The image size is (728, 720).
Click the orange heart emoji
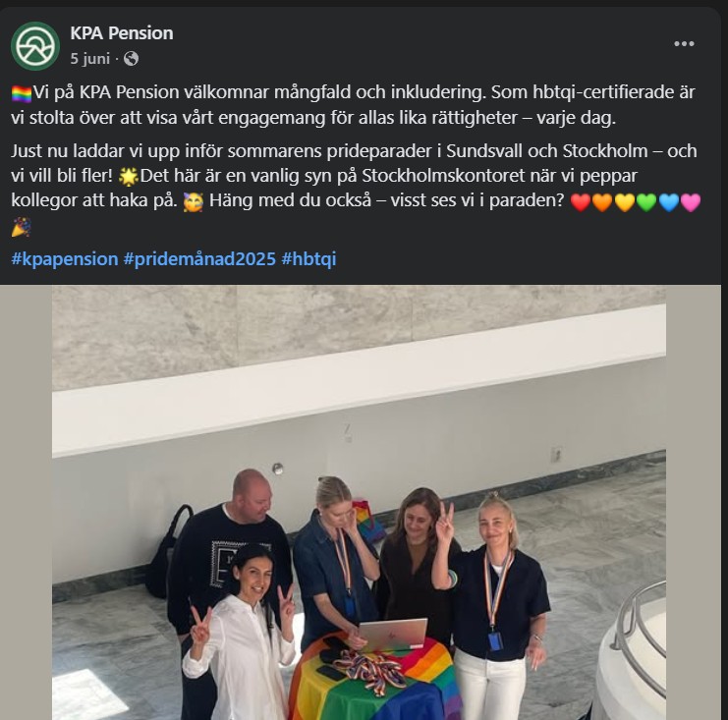(602, 202)
